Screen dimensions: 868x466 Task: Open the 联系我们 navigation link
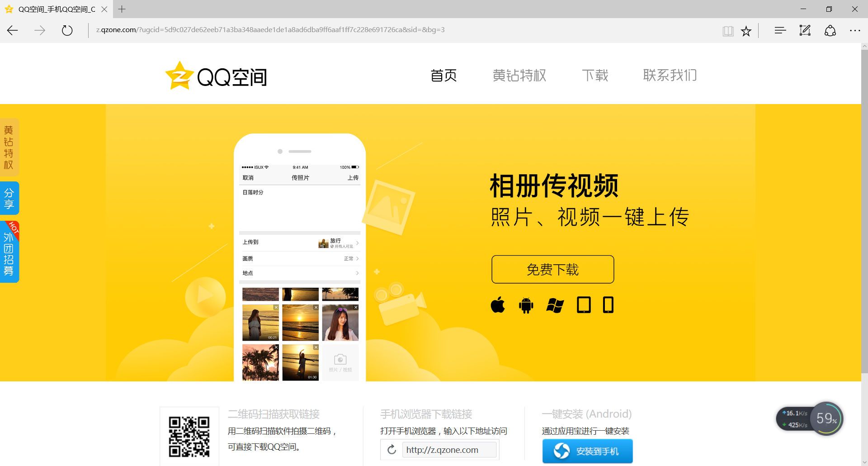[670, 76]
